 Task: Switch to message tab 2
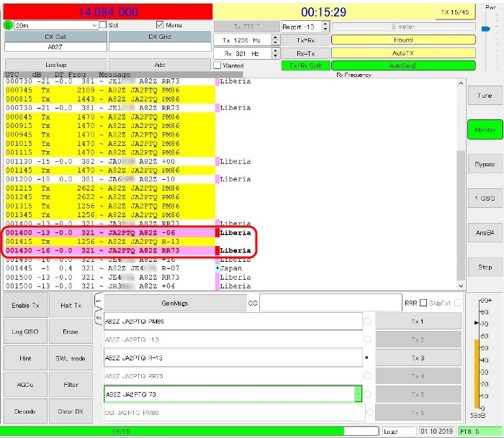pyautogui.click(x=99, y=318)
